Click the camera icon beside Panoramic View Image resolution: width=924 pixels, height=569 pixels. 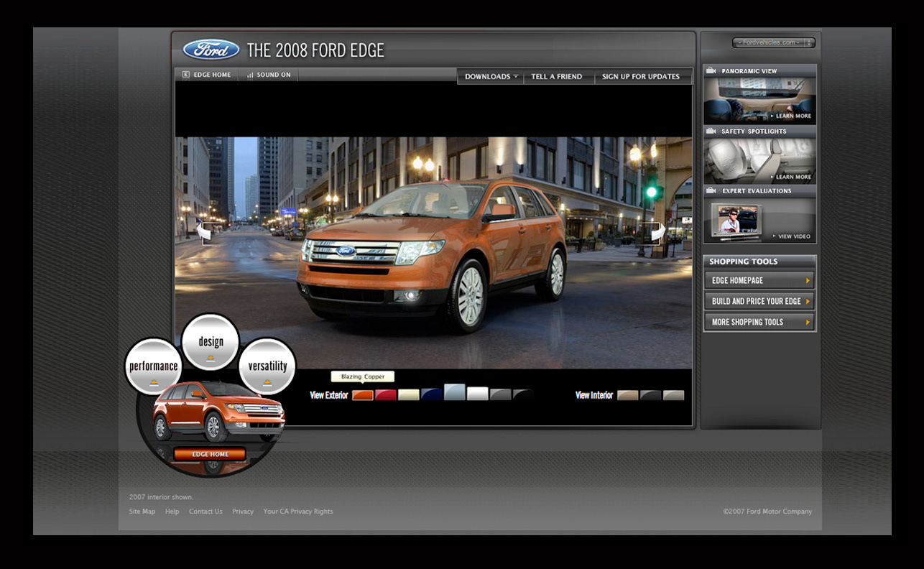(711, 71)
